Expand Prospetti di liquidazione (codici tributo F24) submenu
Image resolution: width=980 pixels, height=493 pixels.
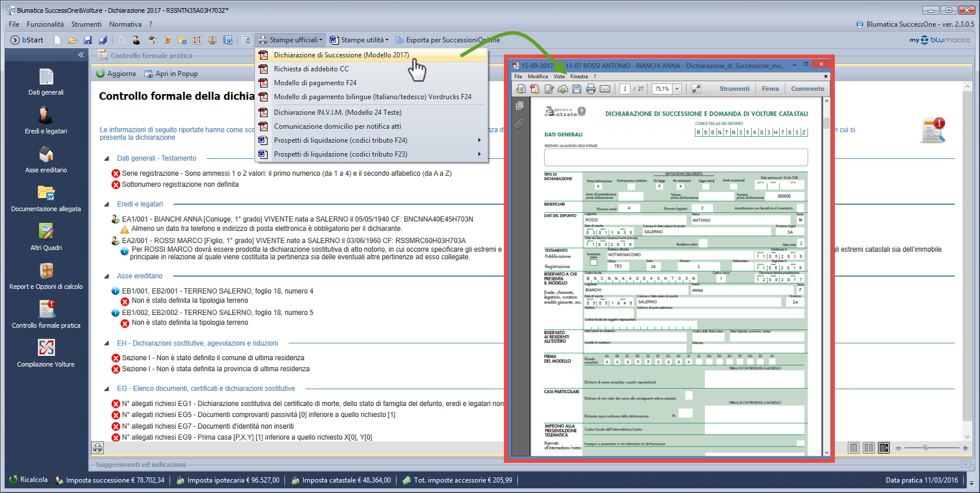372,140
